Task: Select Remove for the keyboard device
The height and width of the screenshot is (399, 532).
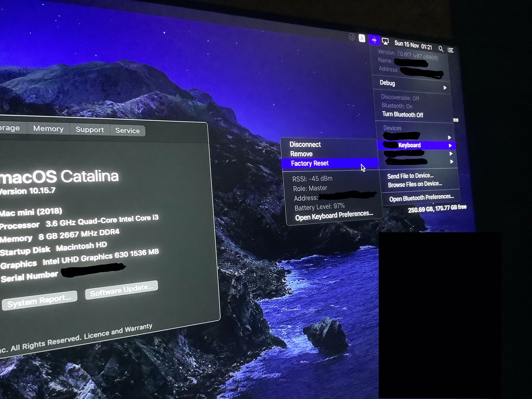Action: point(301,154)
